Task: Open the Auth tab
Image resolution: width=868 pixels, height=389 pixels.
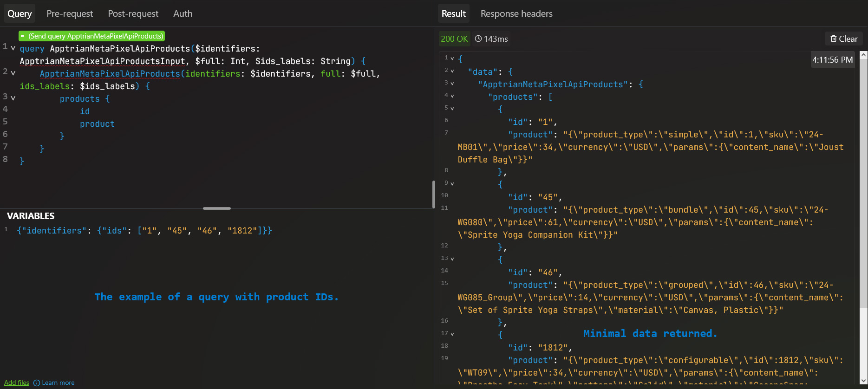Action: (x=183, y=13)
